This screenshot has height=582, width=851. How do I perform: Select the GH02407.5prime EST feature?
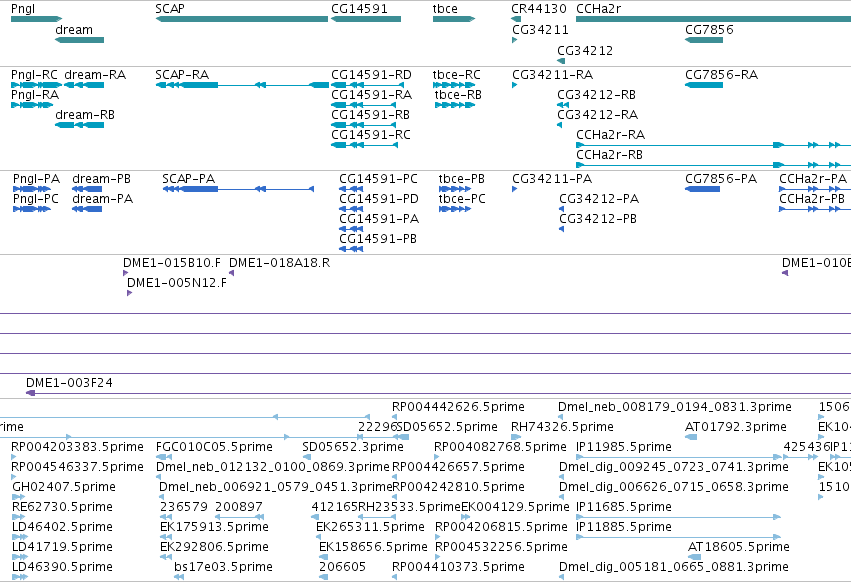click(x=18, y=497)
